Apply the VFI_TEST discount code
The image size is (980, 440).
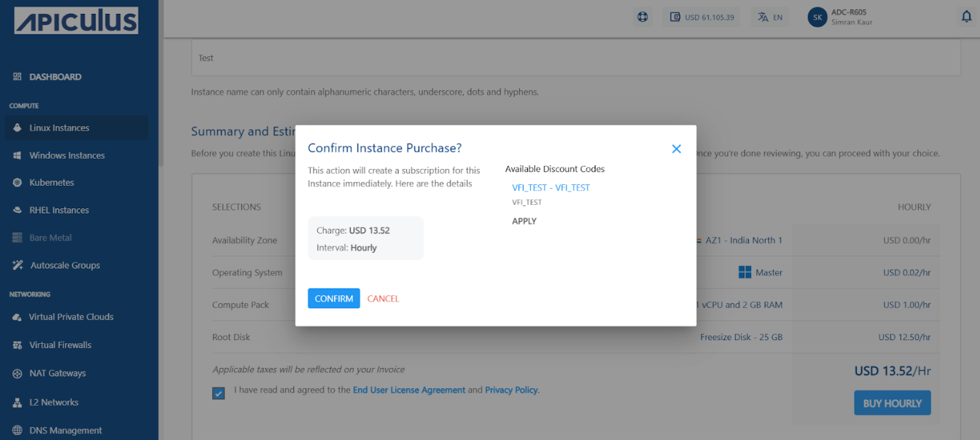[524, 221]
